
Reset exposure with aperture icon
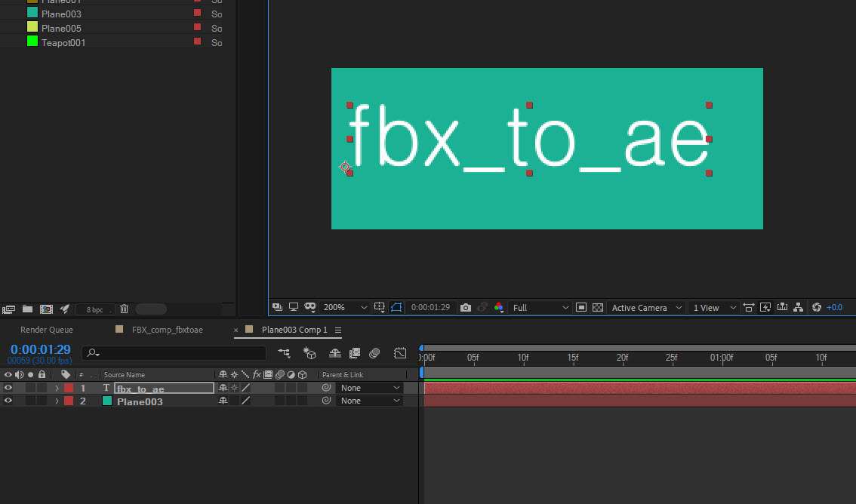pyautogui.click(x=817, y=307)
